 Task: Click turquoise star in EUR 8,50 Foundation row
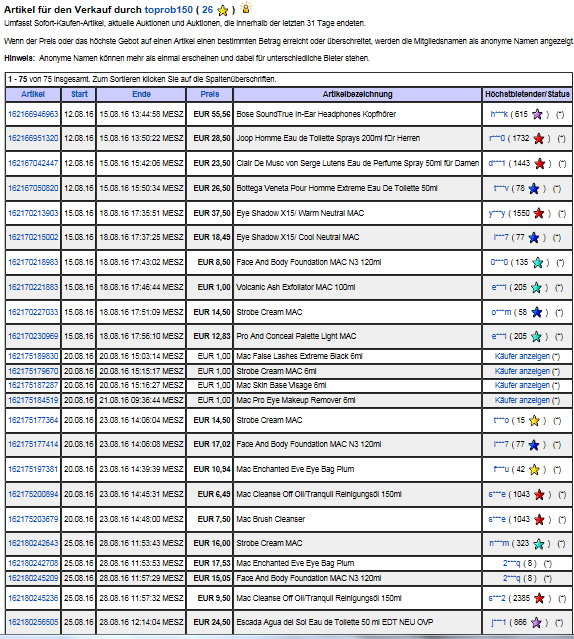coord(537,262)
